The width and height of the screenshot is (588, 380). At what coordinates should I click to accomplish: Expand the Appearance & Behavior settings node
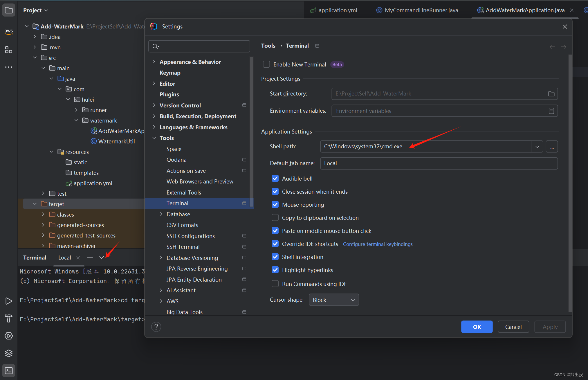point(154,62)
